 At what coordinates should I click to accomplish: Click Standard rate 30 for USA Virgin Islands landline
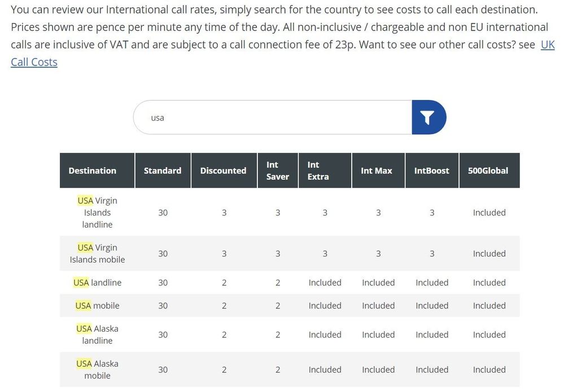coord(163,213)
